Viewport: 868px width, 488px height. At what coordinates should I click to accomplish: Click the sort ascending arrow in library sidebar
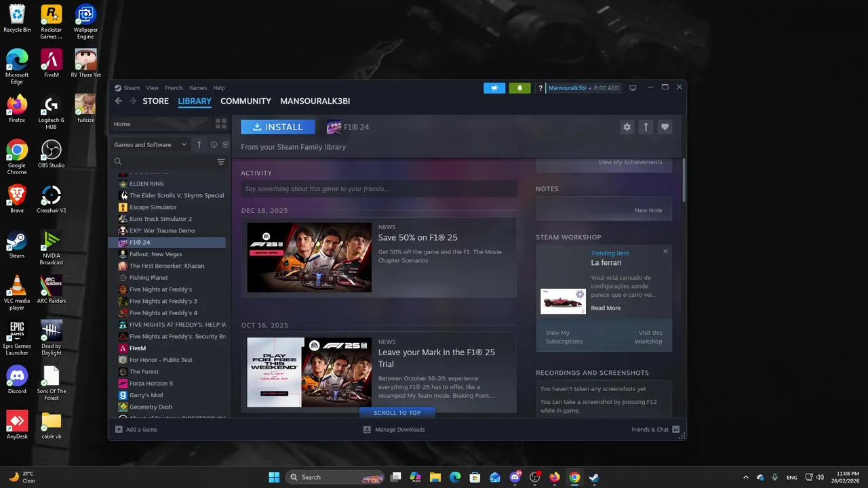199,144
